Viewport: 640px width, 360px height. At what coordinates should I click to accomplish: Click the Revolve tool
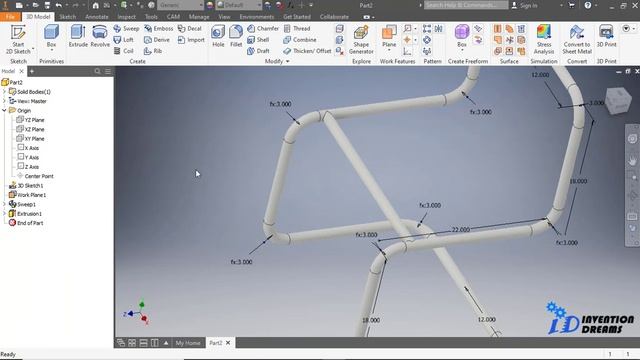click(100, 36)
